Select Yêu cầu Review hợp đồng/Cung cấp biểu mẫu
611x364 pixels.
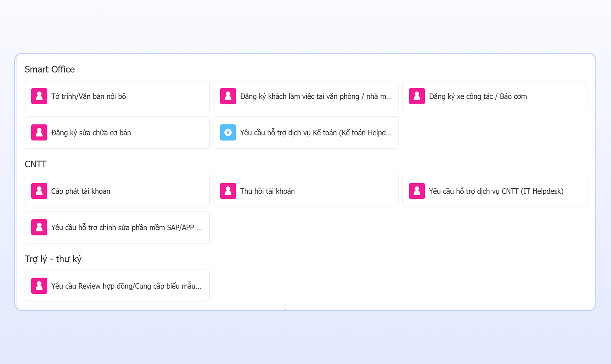pyautogui.click(x=117, y=286)
